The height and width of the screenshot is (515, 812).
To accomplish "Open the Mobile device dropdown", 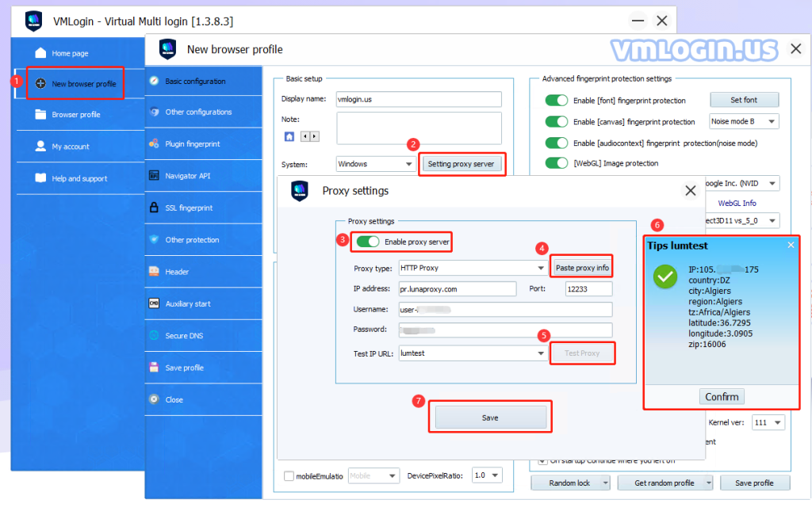I will (x=373, y=475).
